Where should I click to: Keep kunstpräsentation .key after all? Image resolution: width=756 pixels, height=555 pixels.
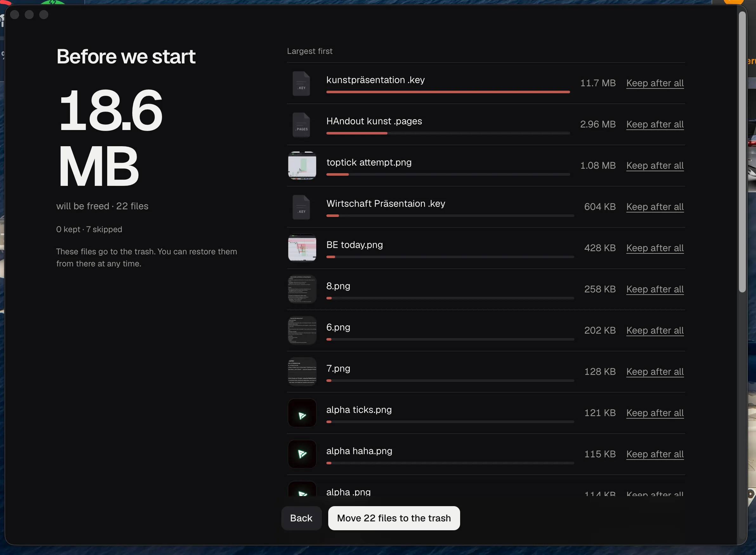pyautogui.click(x=655, y=83)
